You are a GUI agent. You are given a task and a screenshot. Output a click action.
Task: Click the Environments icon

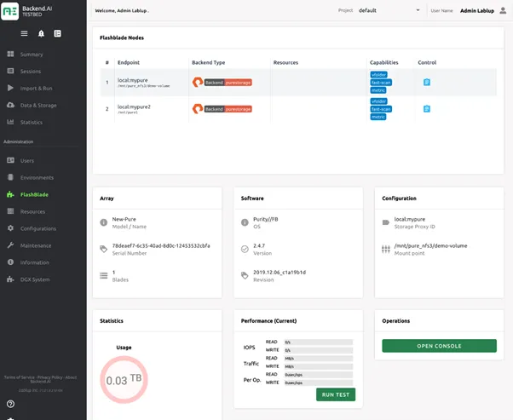(10, 177)
